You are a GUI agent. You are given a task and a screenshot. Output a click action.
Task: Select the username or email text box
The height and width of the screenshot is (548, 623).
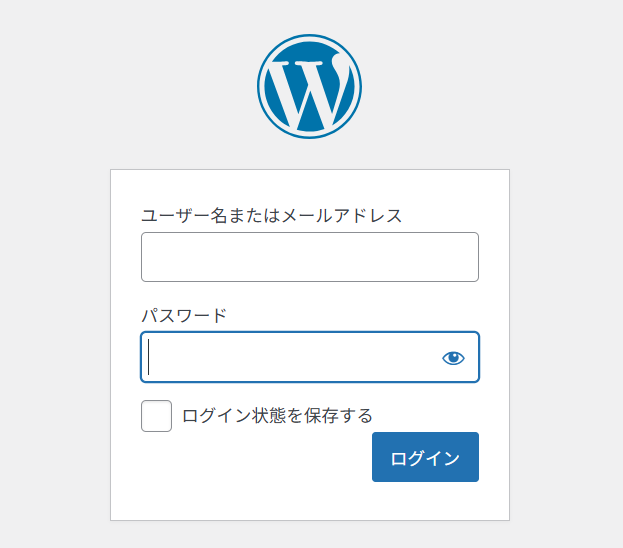point(309,257)
